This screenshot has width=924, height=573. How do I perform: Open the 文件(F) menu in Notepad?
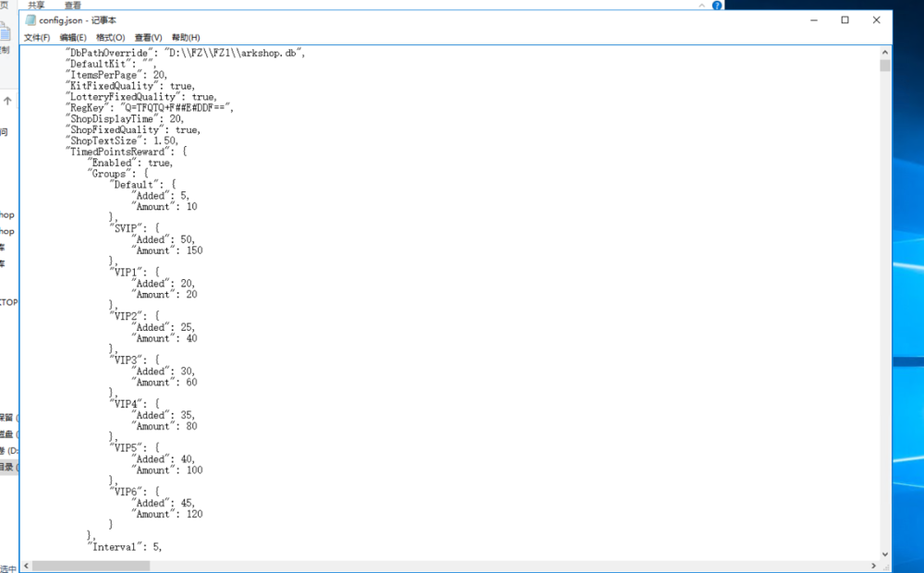[37, 37]
